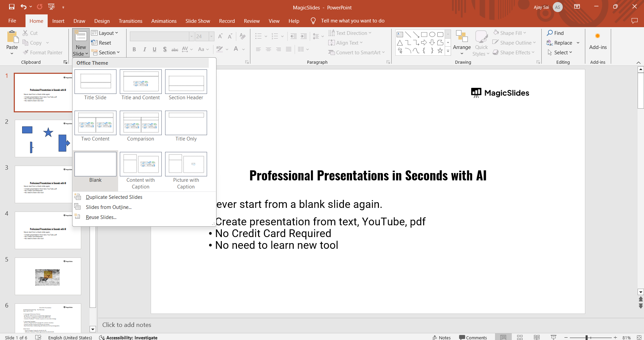The width and height of the screenshot is (644, 340).
Task: Toggle Normal view button in status bar
Action: click(x=503, y=337)
